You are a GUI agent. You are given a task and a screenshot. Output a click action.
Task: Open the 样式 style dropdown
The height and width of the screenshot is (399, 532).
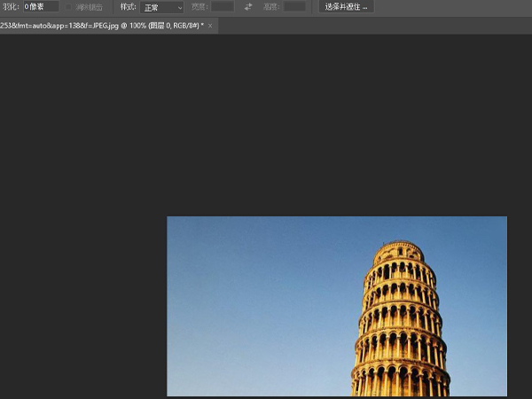pyautogui.click(x=160, y=7)
